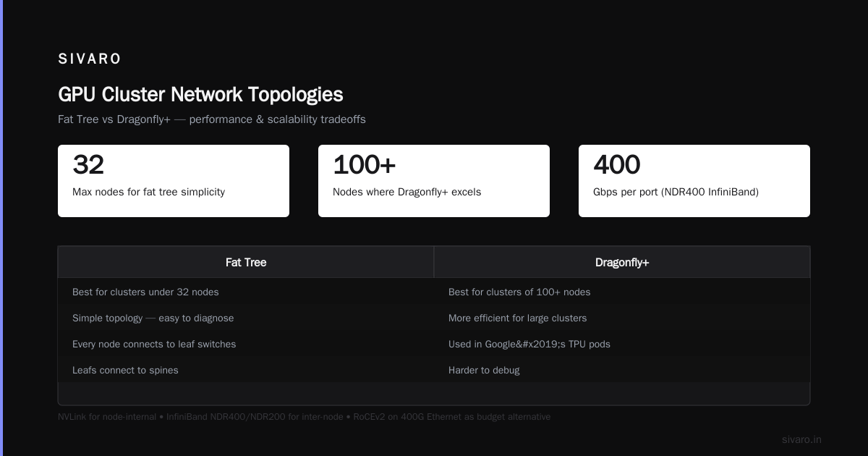Select 'Best for clusters of 100+ nodes' cell
The image size is (868, 456).
(622, 292)
